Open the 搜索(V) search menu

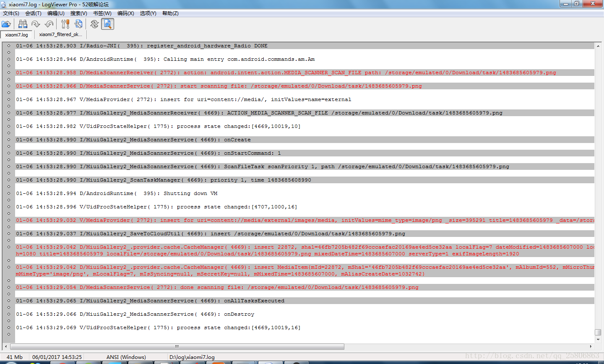78,13
